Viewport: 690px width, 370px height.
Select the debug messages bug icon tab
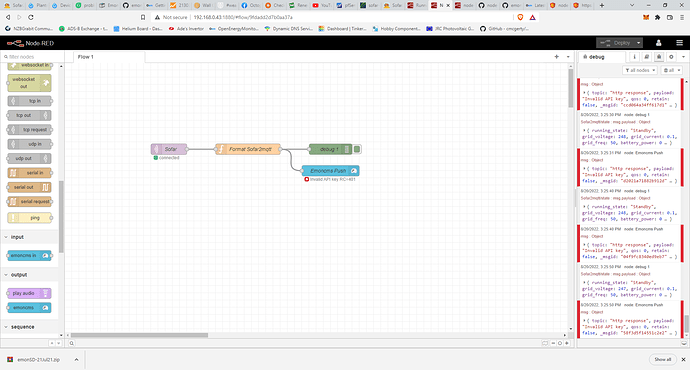click(x=659, y=57)
